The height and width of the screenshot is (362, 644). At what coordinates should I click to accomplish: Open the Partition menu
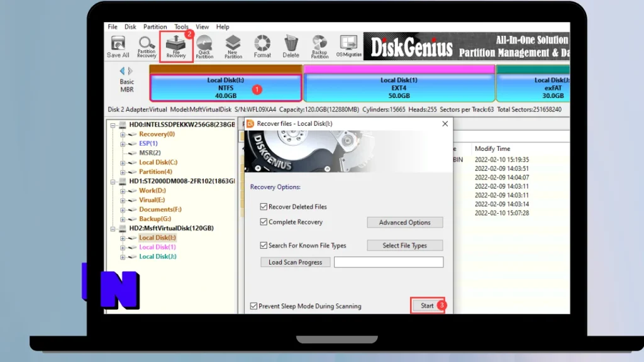click(155, 26)
